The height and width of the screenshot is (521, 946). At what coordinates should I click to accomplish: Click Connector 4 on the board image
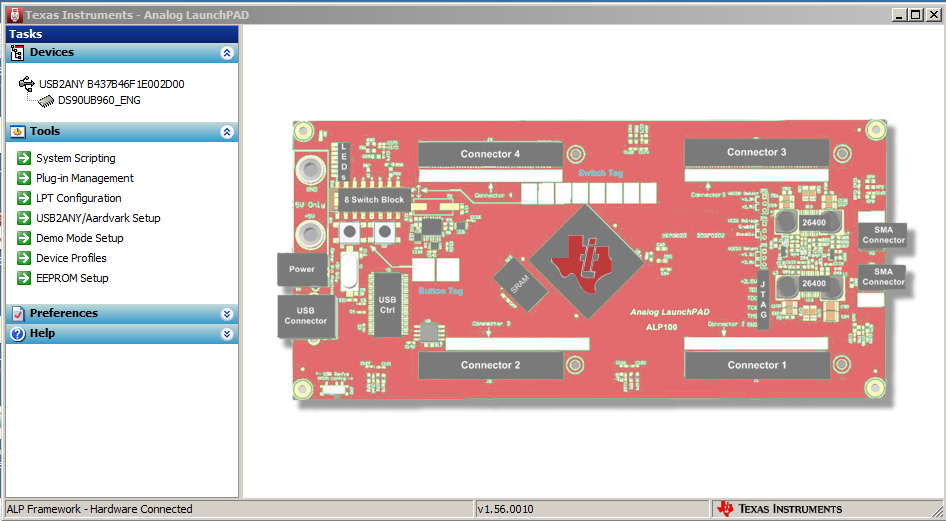(490, 154)
